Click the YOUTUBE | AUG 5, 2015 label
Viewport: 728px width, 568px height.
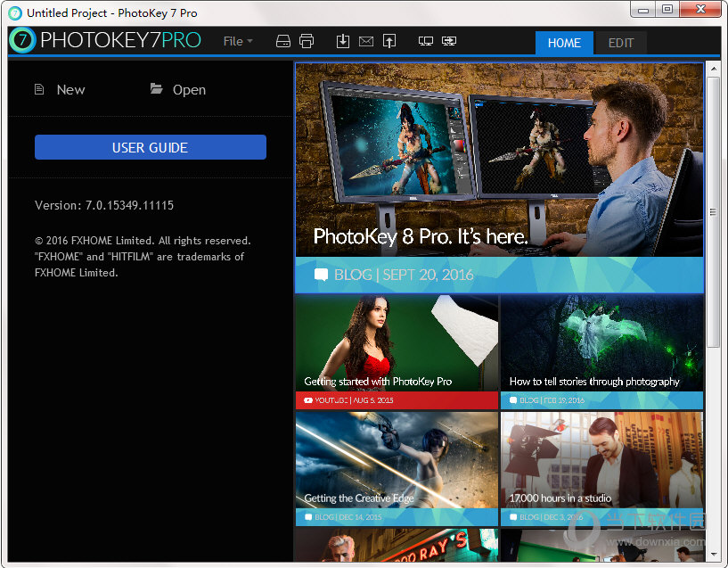point(354,400)
